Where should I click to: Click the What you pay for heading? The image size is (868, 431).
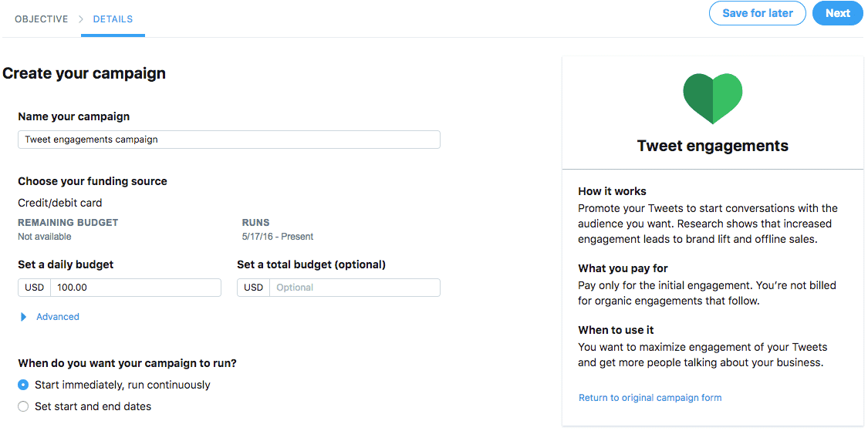point(623,268)
